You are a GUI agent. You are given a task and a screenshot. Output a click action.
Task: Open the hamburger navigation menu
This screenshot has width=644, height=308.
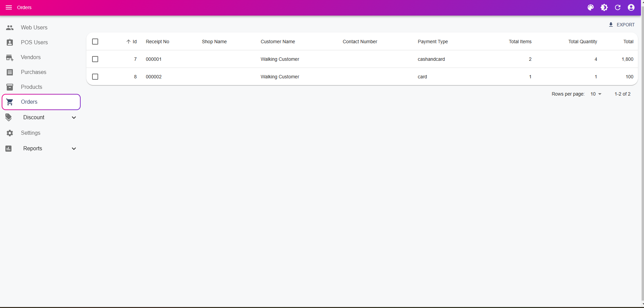(9, 7)
